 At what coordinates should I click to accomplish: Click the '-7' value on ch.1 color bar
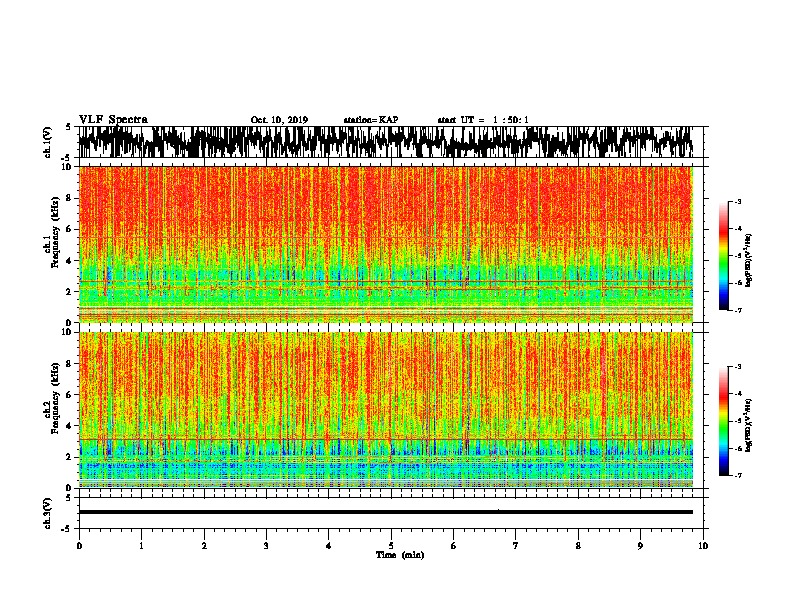(737, 310)
